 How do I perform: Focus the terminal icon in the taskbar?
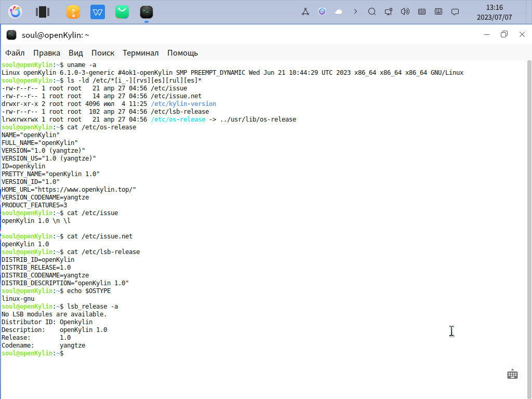pyautogui.click(x=147, y=12)
